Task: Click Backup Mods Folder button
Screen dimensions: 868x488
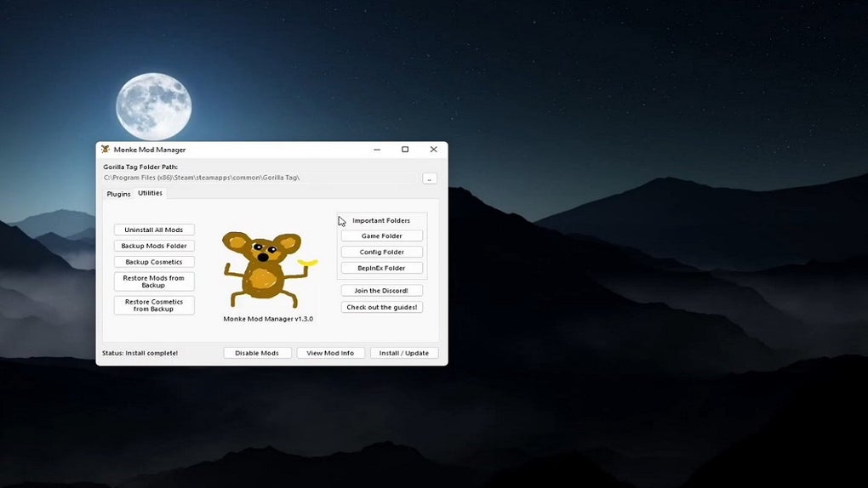Action: click(154, 246)
